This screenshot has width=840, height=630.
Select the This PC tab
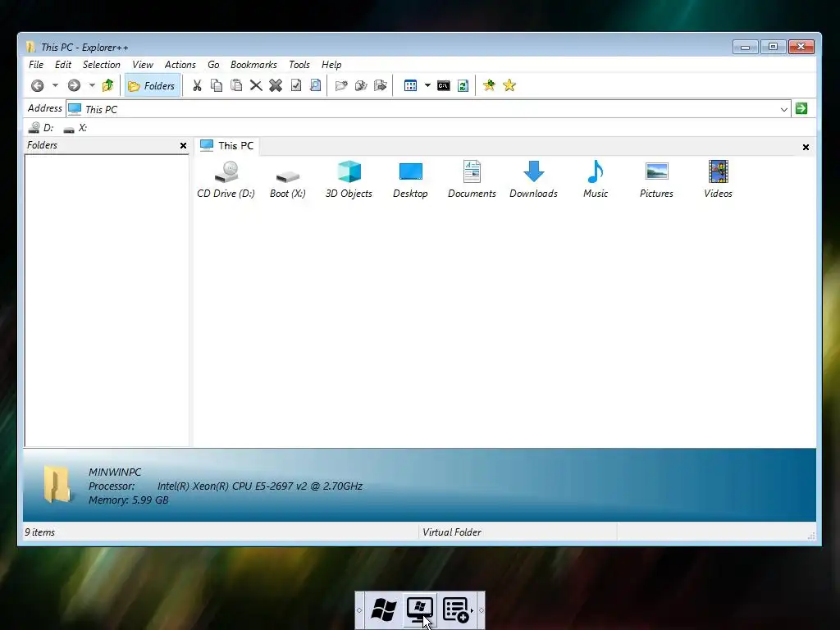[227, 146]
